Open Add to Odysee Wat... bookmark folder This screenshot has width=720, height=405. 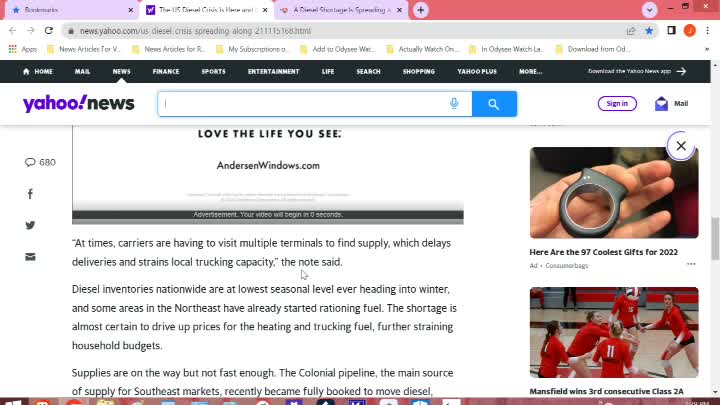tap(338, 49)
